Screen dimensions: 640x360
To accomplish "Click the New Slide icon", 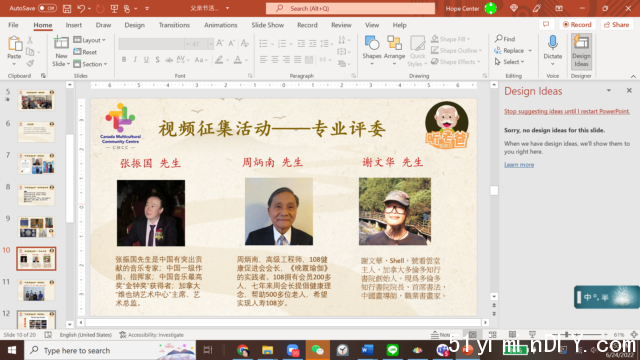I will tap(61, 43).
